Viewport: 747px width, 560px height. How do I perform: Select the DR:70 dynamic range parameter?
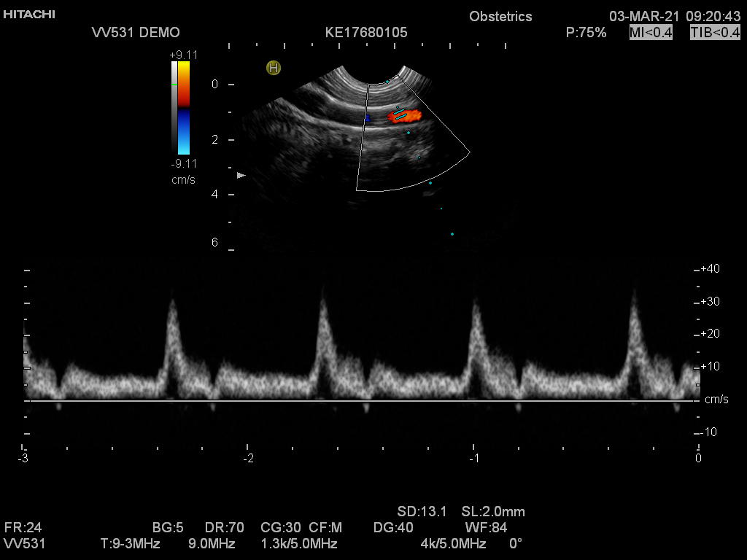(x=225, y=527)
